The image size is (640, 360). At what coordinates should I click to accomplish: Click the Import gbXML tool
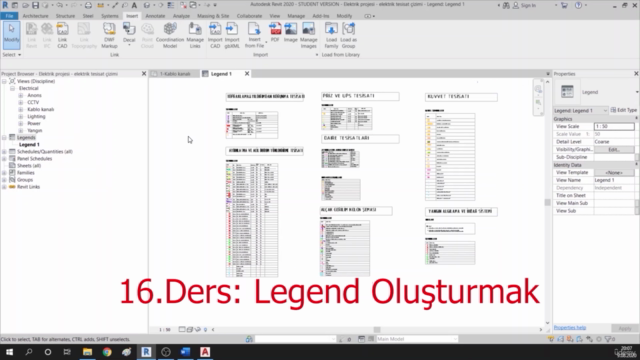pyautogui.click(x=232, y=35)
